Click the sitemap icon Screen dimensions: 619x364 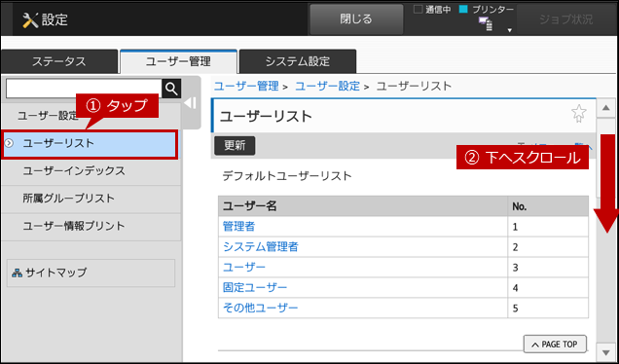[17, 273]
